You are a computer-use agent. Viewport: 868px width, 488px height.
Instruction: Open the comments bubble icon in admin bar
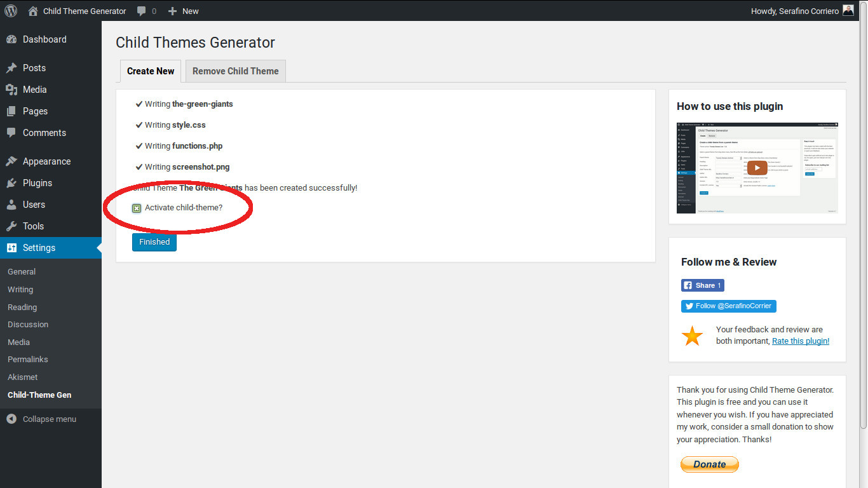[x=142, y=11]
